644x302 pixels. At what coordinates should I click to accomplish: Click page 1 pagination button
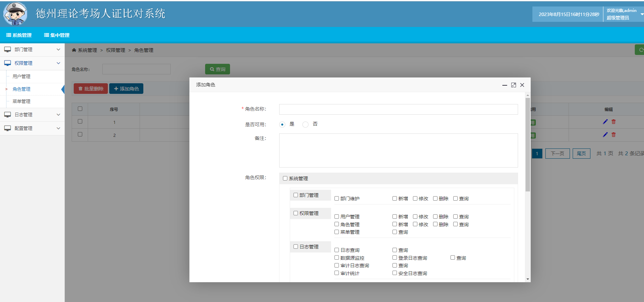click(537, 154)
